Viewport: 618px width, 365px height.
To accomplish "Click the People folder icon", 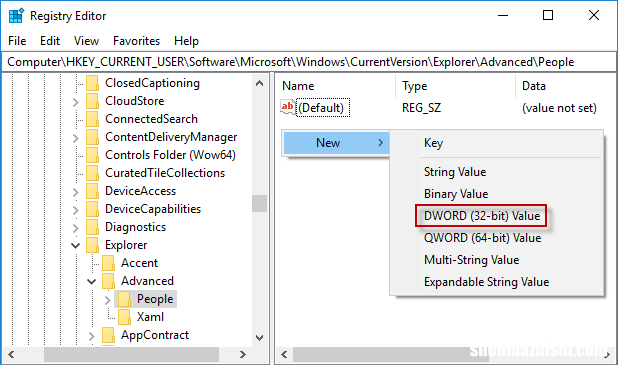I will (124, 299).
